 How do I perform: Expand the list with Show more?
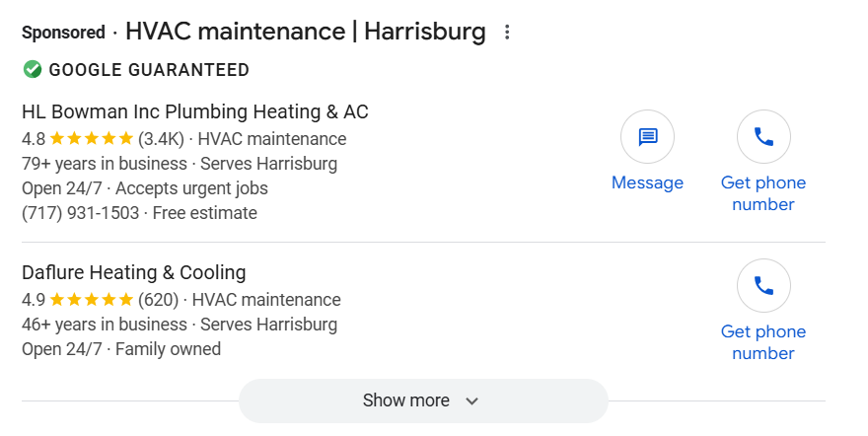point(406,400)
